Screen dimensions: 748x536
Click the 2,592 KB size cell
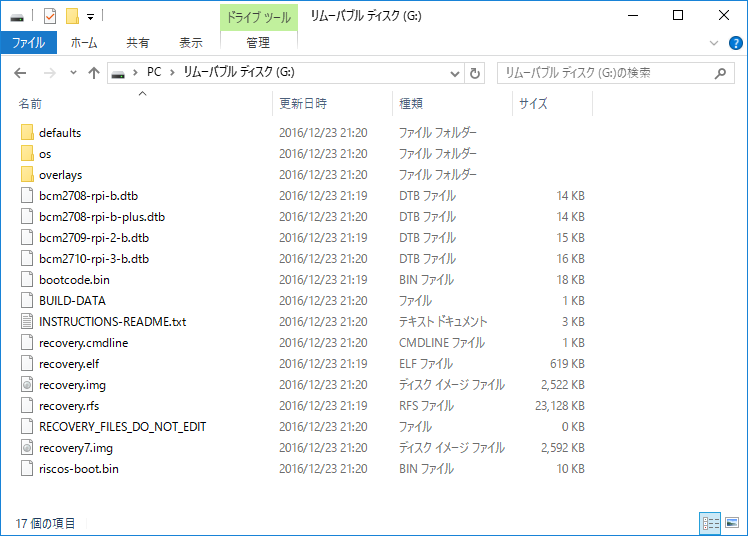pyautogui.click(x=563, y=447)
